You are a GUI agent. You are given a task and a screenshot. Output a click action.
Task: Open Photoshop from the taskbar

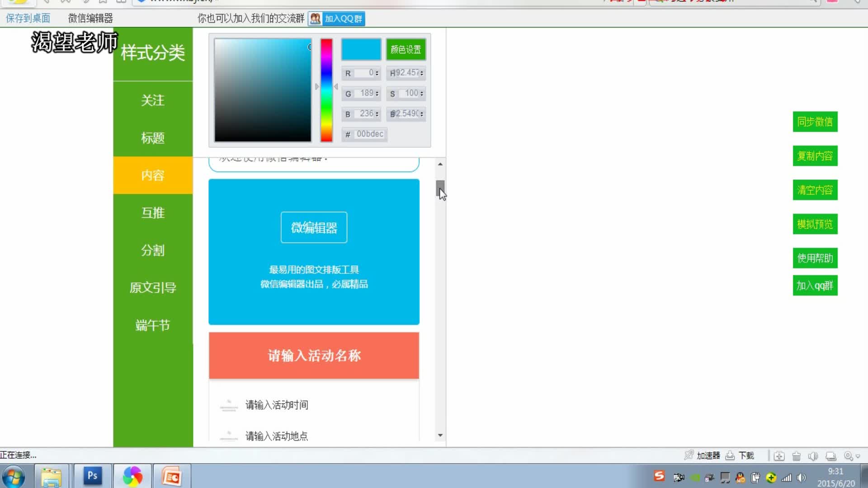coord(93,476)
